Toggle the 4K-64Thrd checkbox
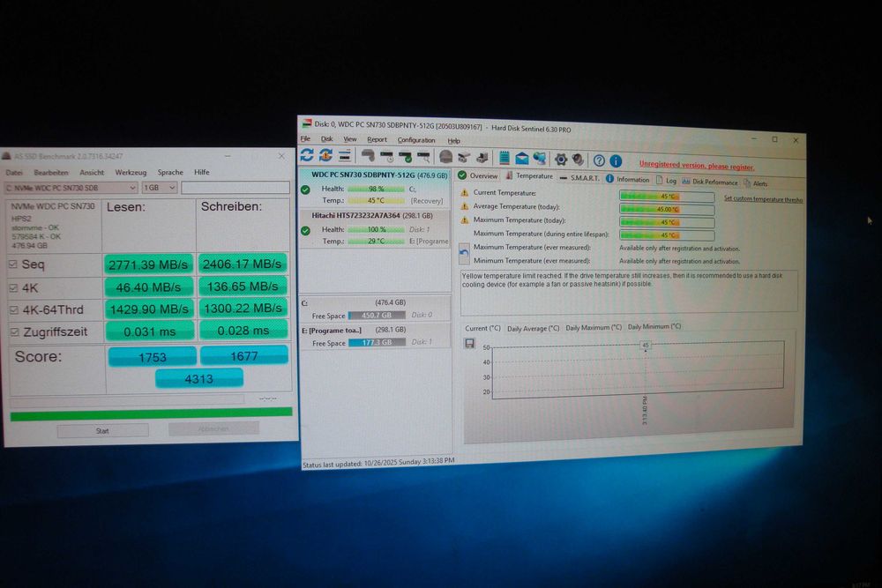The height and width of the screenshot is (588, 882). tap(14, 309)
